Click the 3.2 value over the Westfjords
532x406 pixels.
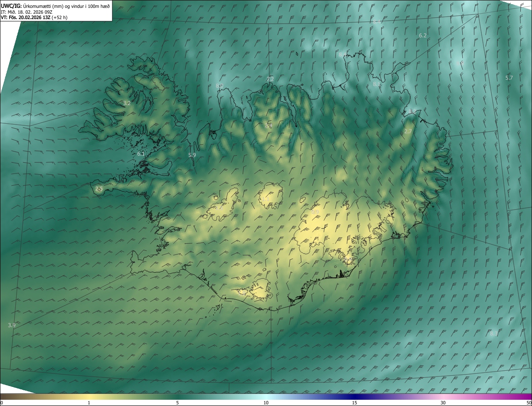tap(127, 103)
